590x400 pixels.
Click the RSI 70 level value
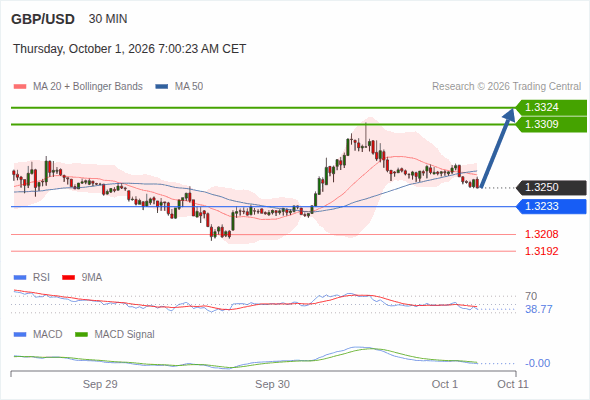531,296
